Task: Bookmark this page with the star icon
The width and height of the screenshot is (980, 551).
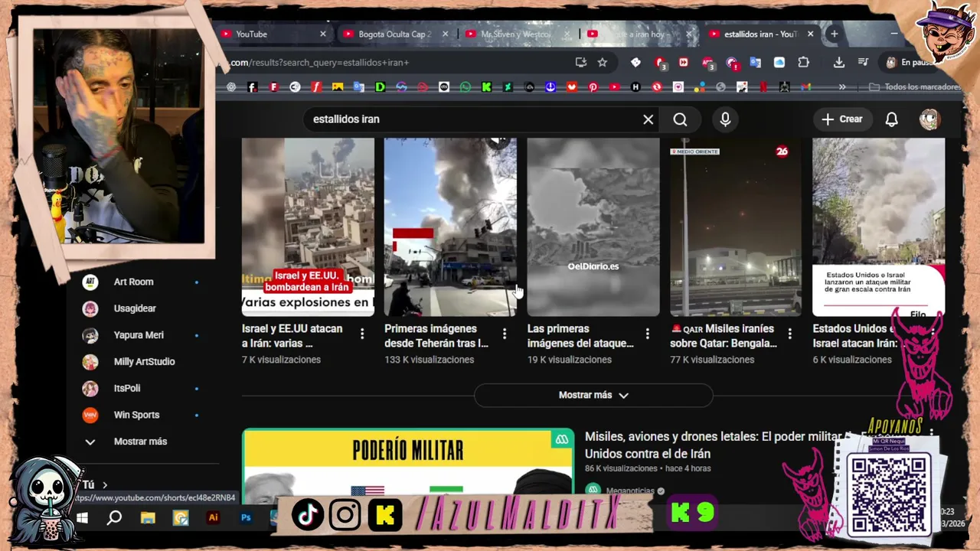Action: [x=603, y=63]
